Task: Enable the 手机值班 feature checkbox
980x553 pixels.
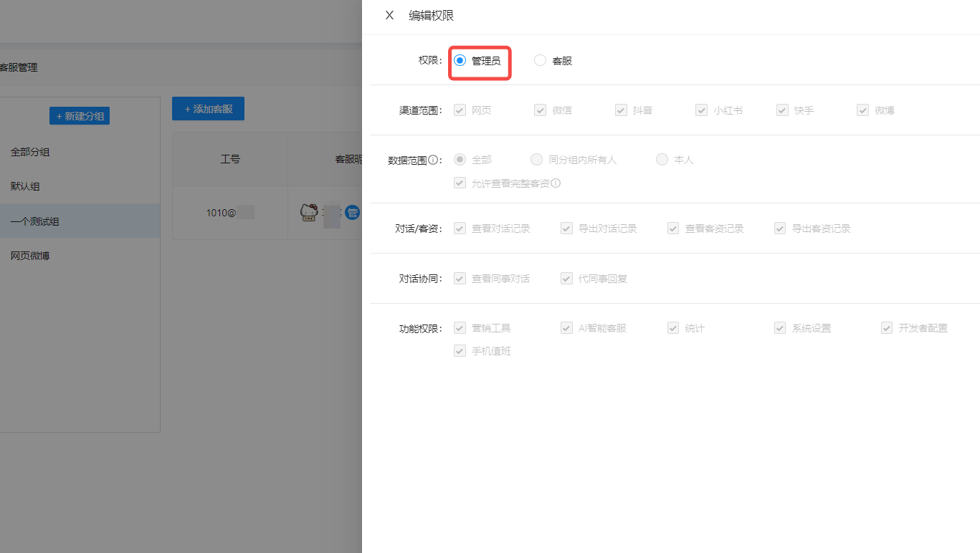Action: (460, 350)
